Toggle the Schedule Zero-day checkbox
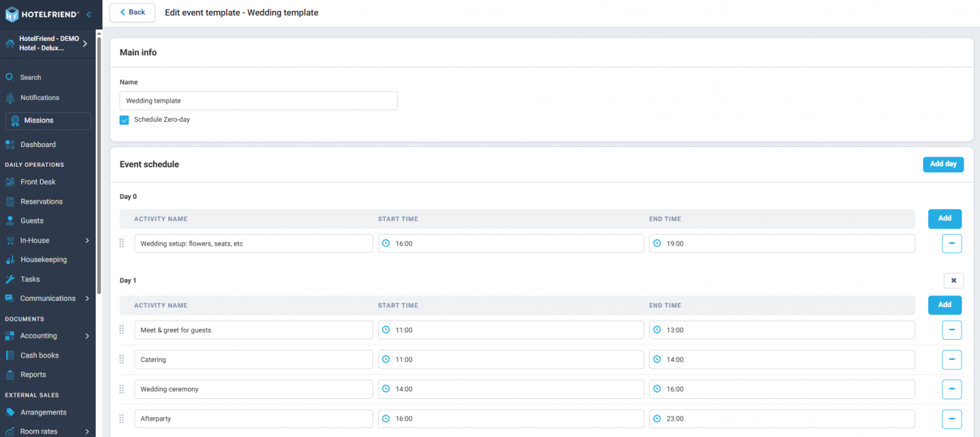 [x=124, y=119]
